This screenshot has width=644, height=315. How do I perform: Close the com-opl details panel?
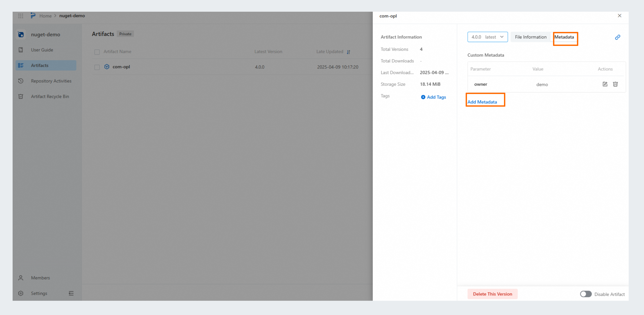click(x=619, y=16)
